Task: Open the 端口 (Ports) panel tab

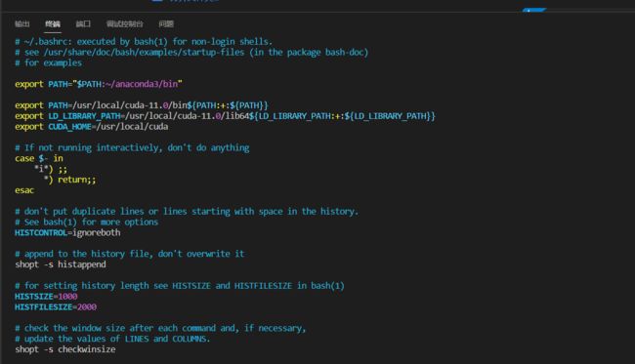Action: pos(83,24)
